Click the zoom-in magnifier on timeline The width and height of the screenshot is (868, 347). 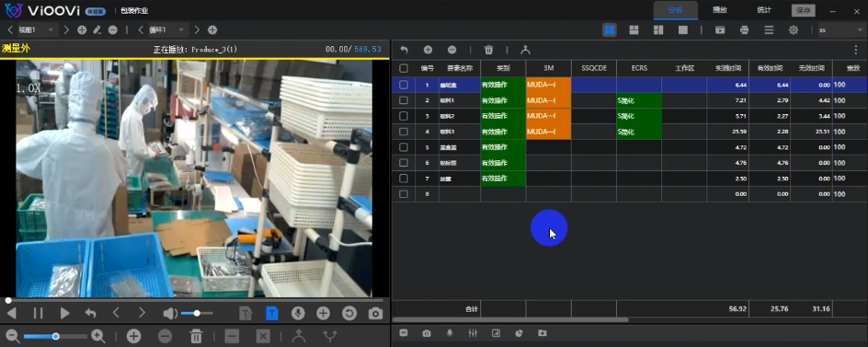click(x=98, y=336)
